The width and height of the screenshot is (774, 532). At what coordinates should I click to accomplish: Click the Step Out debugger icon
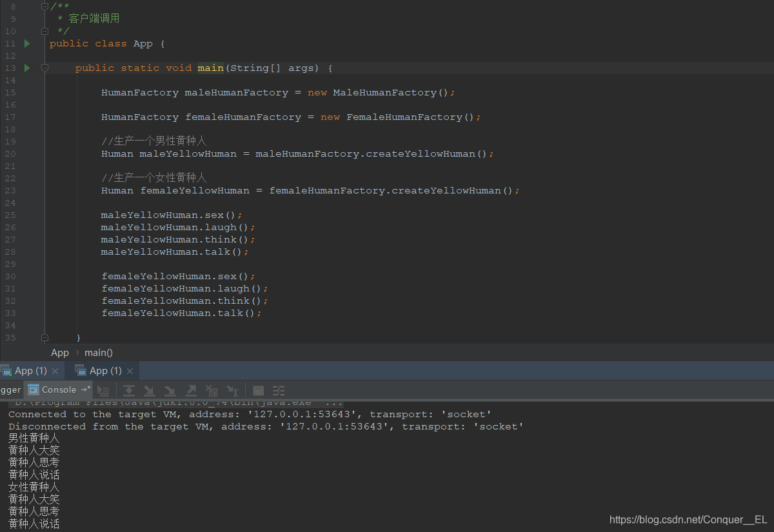tap(191, 390)
